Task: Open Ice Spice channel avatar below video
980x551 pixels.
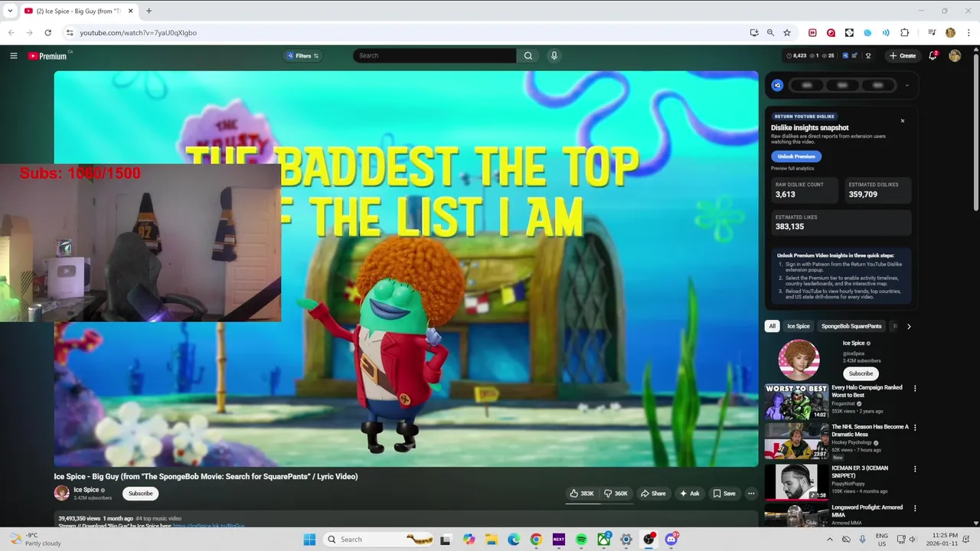Action: pos(61,494)
